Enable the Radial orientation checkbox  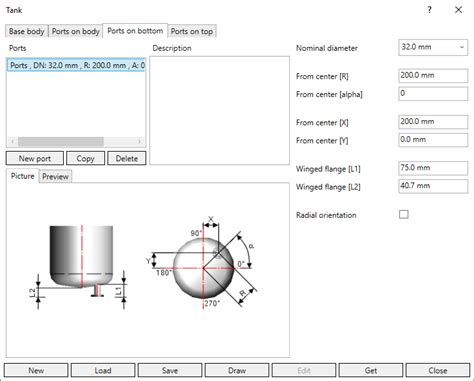[x=404, y=214]
